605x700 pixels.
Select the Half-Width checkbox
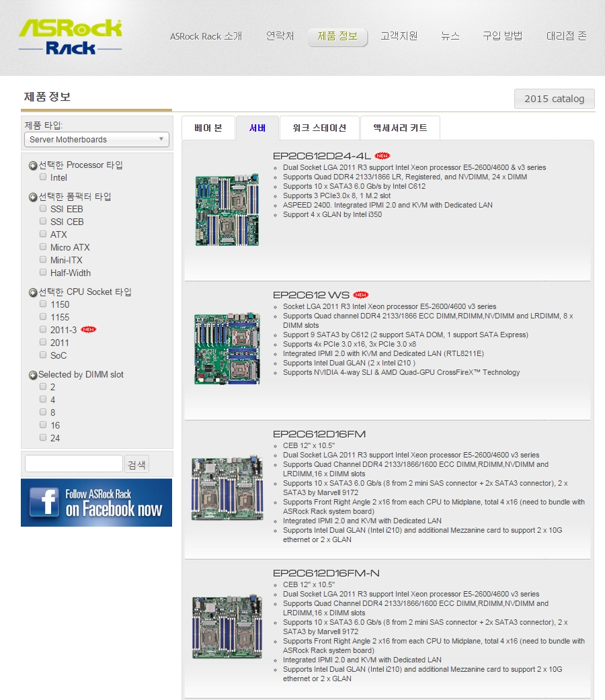coord(43,272)
